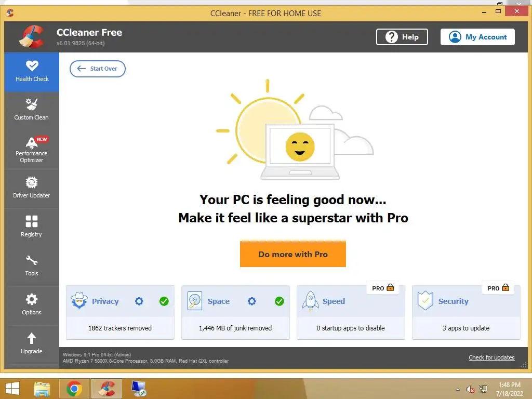532x399 pixels.
Task: Select the Upgrade sidebar item
Action: (x=32, y=344)
